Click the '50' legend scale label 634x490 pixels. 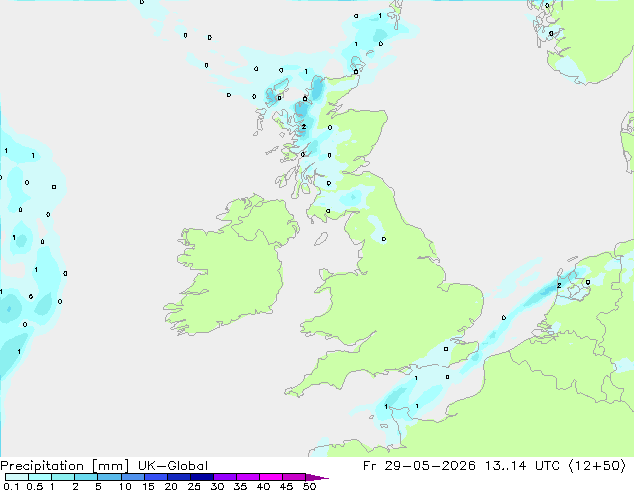309,486
